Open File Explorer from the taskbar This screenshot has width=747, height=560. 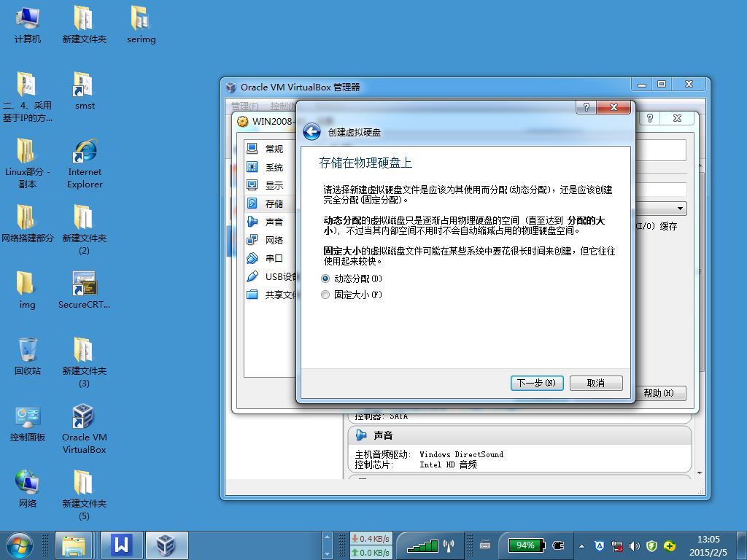click(74, 545)
